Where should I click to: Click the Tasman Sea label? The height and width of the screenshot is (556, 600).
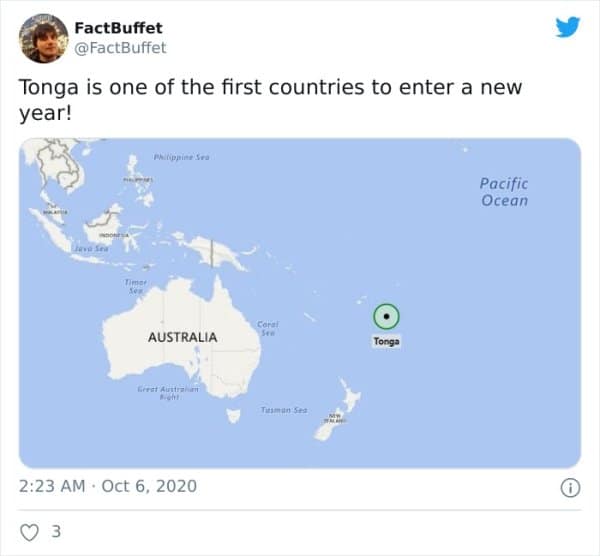pos(283,410)
